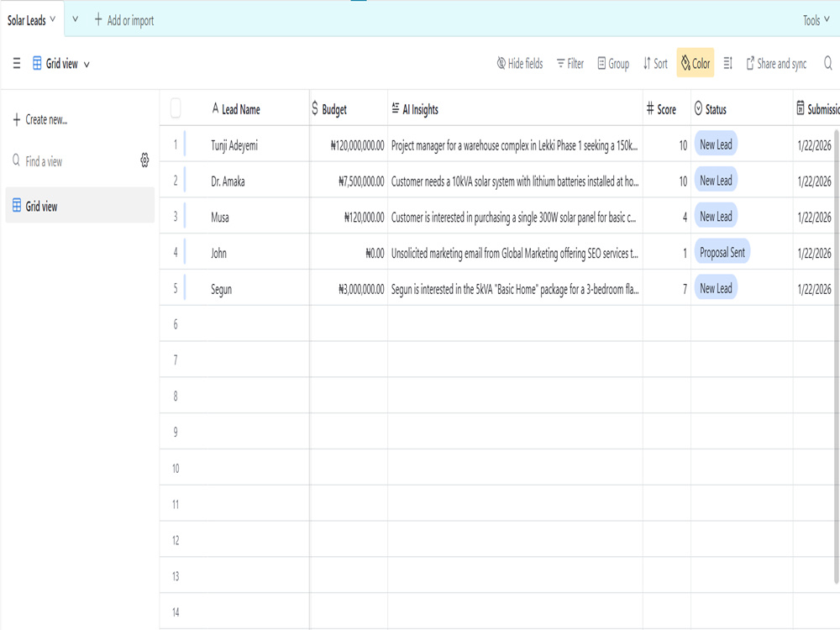
Task: Click the Lead Name field type icon
Action: (215, 108)
